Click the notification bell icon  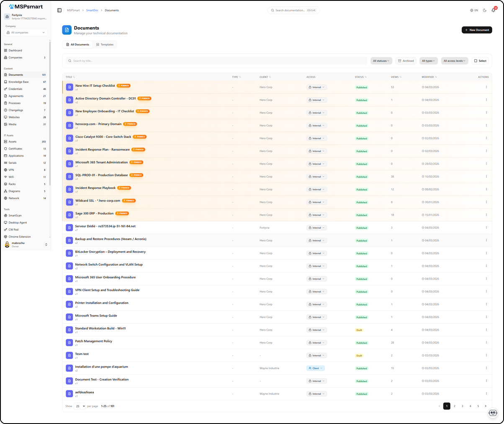tap(493, 10)
